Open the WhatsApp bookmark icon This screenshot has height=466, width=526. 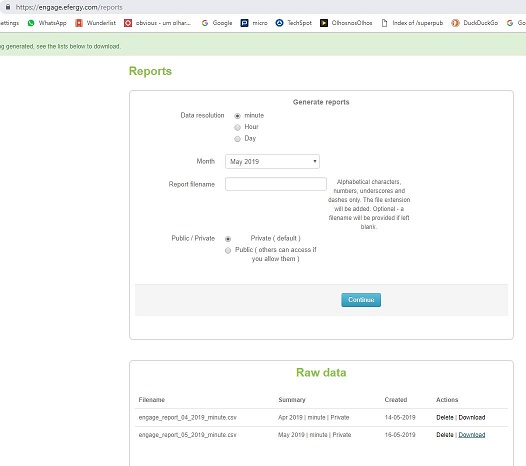(31, 23)
